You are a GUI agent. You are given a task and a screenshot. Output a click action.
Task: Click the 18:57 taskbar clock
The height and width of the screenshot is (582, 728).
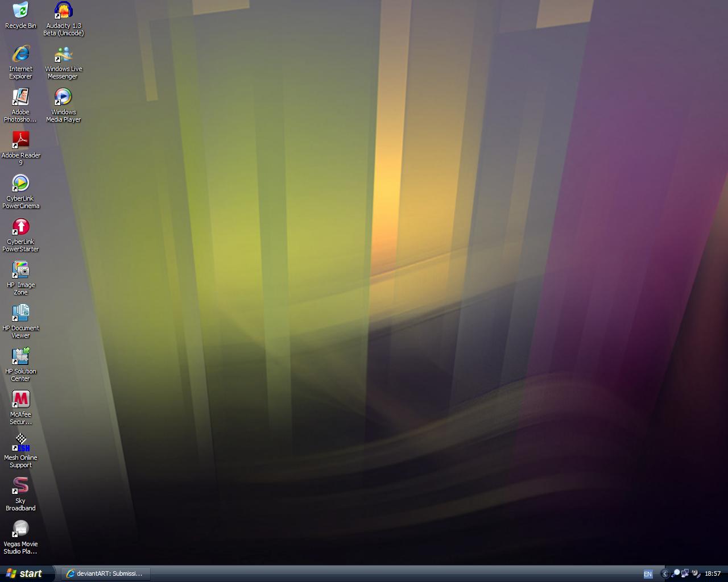pos(713,574)
